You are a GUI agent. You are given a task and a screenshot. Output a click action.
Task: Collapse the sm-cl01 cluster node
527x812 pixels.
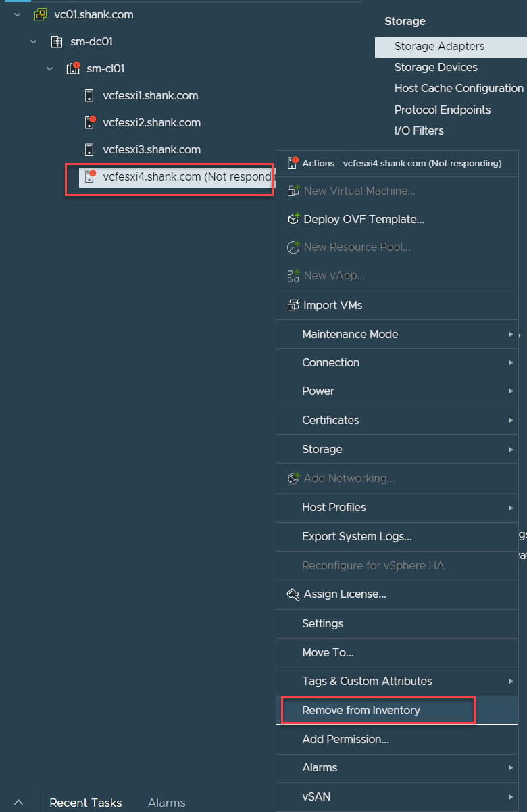[x=50, y=68]
